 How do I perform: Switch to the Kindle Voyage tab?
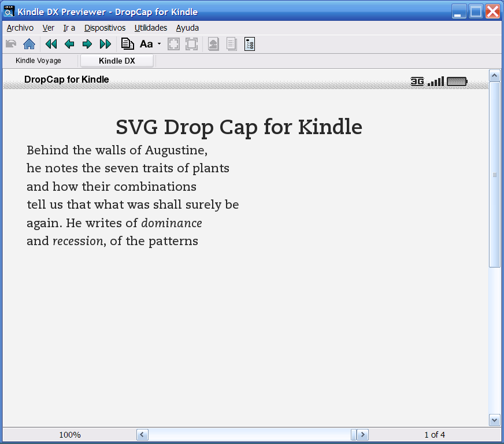(38, 61)
